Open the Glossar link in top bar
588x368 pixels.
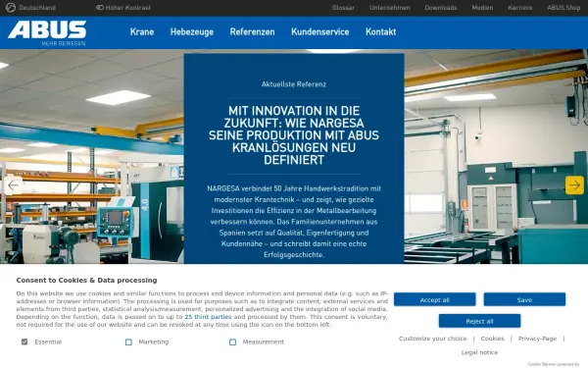tap(343, 8)
